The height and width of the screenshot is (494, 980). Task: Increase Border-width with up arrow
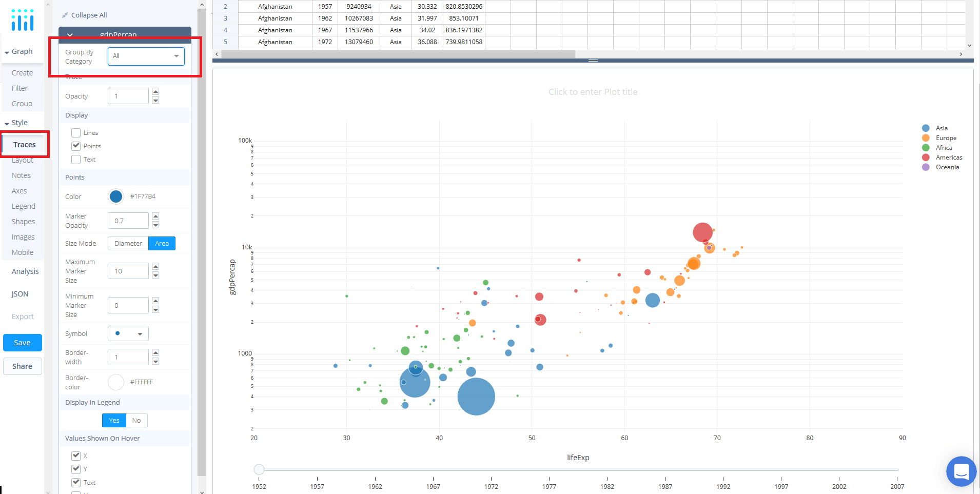click(x=155, y=352)
